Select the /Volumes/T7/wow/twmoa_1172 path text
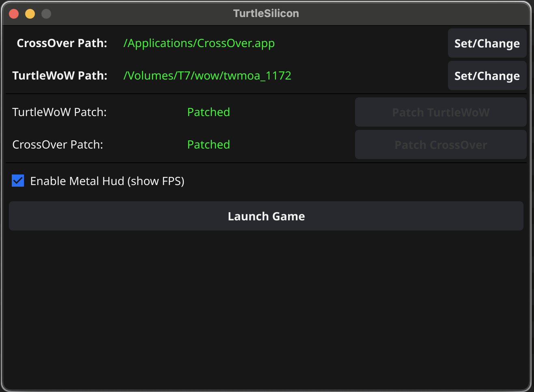This screenshot has width=534, height=392. pos(207,75)
